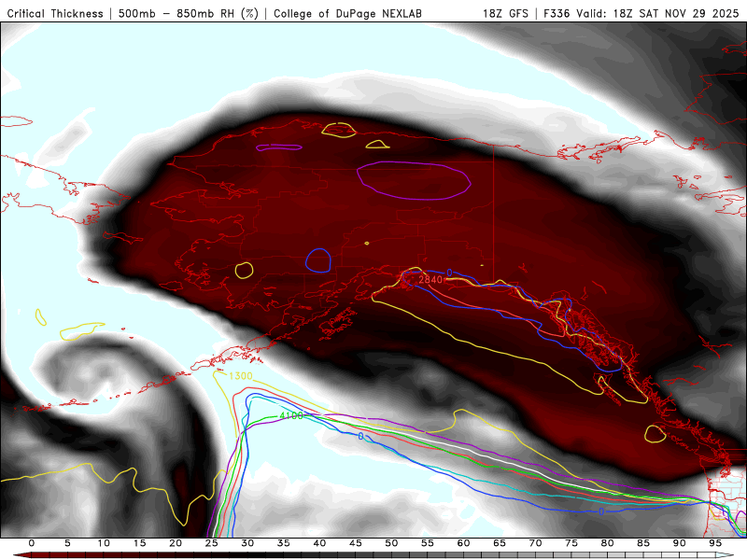Click the colorbar tick label "30"
This screenshot has height=560, width=747.
(247, 543)
